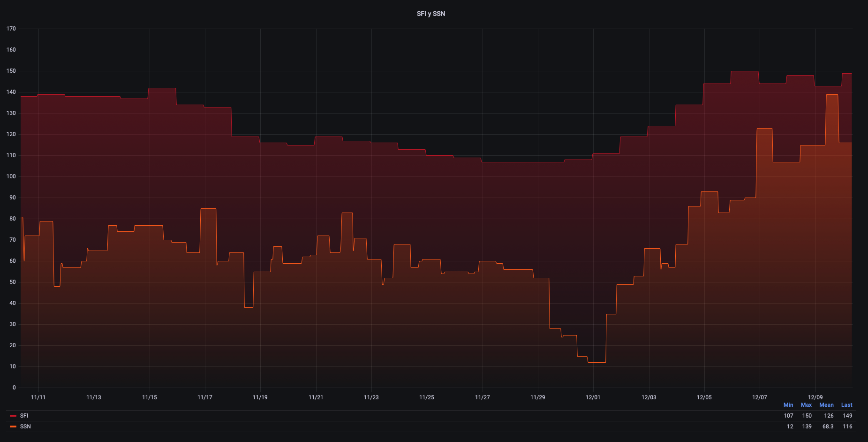This screenshot has width=868, height=442.
Task: Click the 11/23 x-axis date label
Action: pyautogui.click(x=371, y=397)
